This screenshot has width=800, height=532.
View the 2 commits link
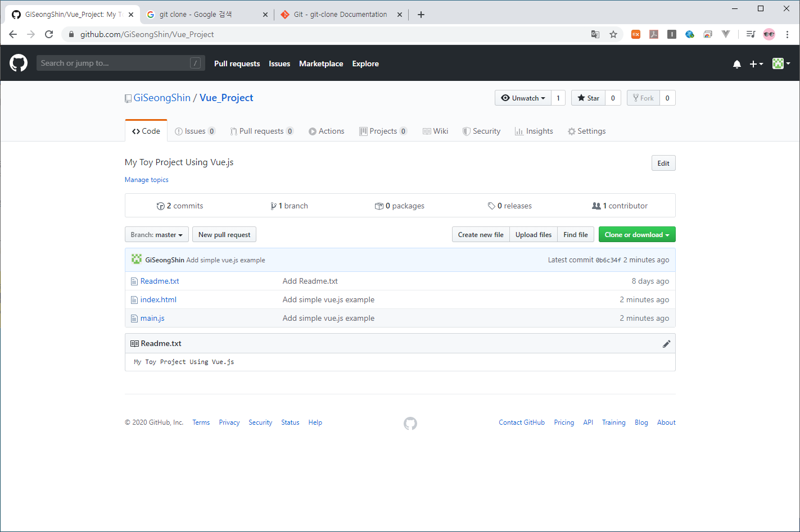tap(180, 206)
